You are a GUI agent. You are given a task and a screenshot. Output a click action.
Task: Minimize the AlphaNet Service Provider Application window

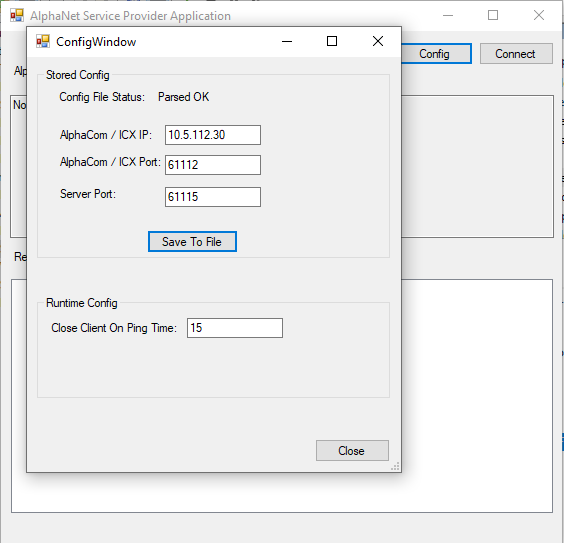tap(448, 15)
